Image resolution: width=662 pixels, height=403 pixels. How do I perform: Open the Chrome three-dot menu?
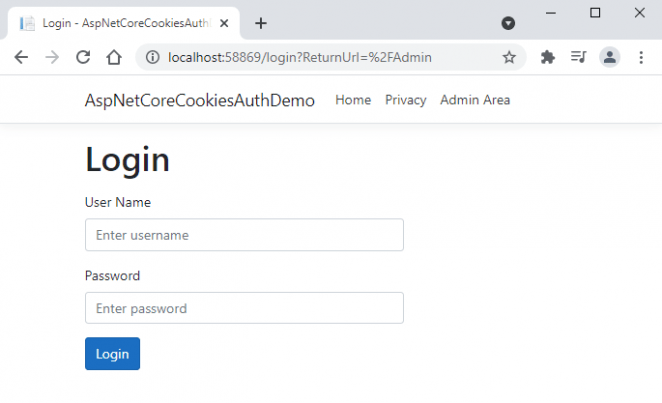pos(641,57)
